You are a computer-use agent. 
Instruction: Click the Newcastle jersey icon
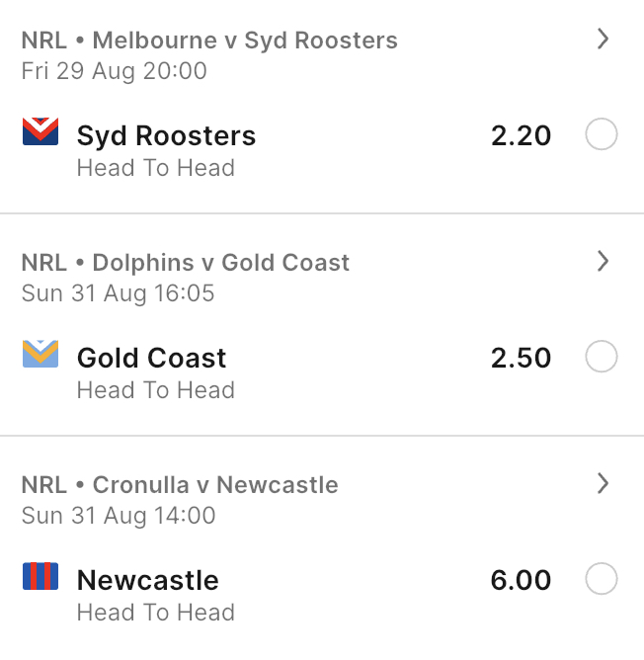pos(40,576)
